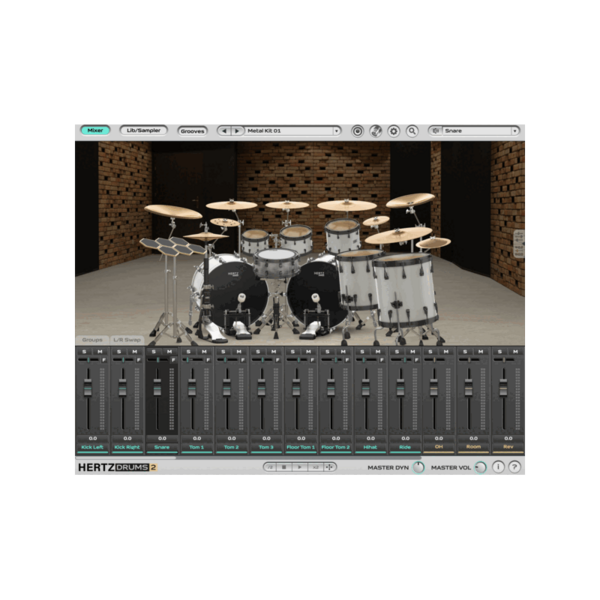Play the groove
This screenshot has height=600, width=600.
[x=300, y=467]
